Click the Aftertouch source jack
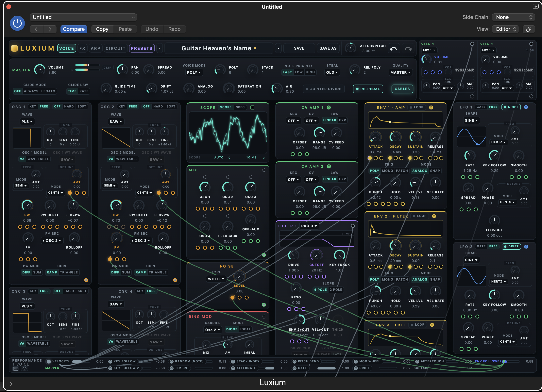The width and height of the screenshot is (542, 392). point(417,361)
